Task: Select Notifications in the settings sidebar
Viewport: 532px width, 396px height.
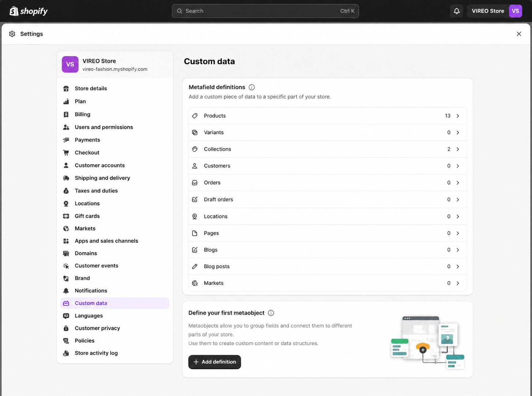Action: [115, 291]
